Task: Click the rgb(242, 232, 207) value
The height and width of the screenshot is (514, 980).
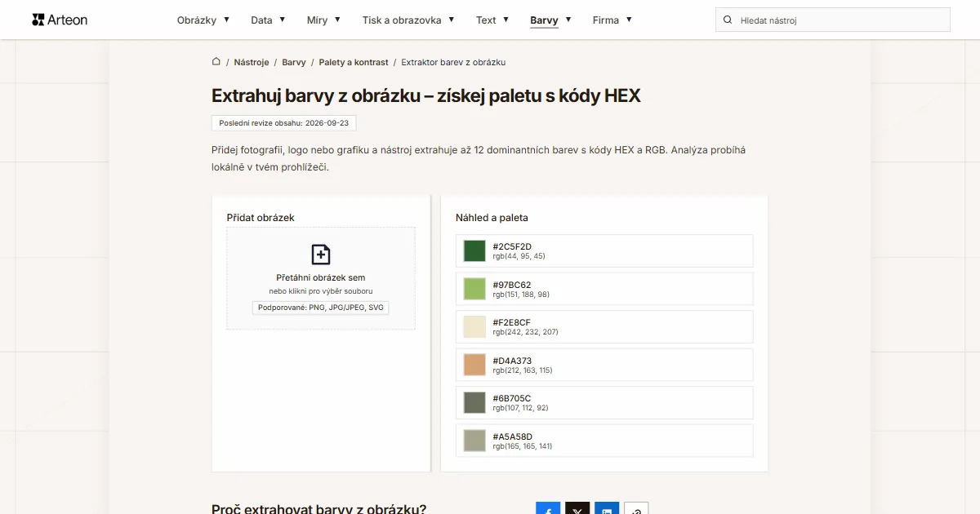Action: click(525, 332)
